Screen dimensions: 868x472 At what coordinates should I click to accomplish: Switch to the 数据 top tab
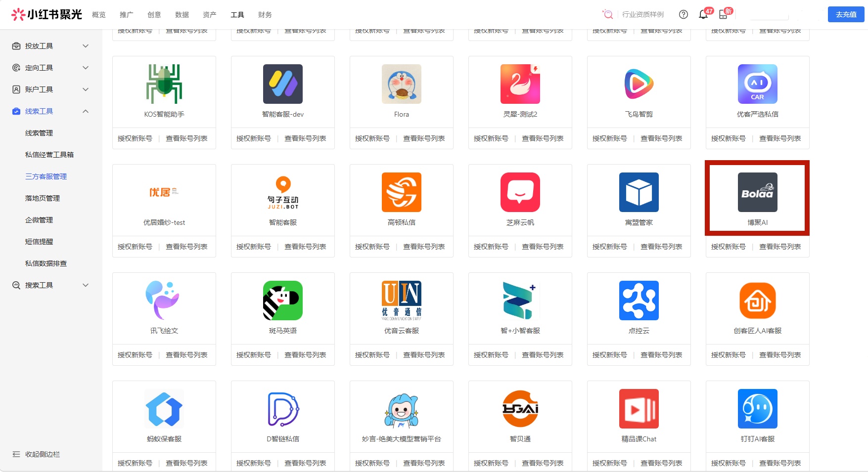pyautogui.click(x=182, y=15)
